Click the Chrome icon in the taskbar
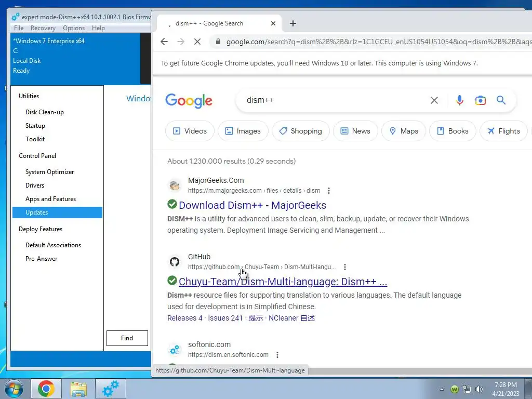 (46, 389)
